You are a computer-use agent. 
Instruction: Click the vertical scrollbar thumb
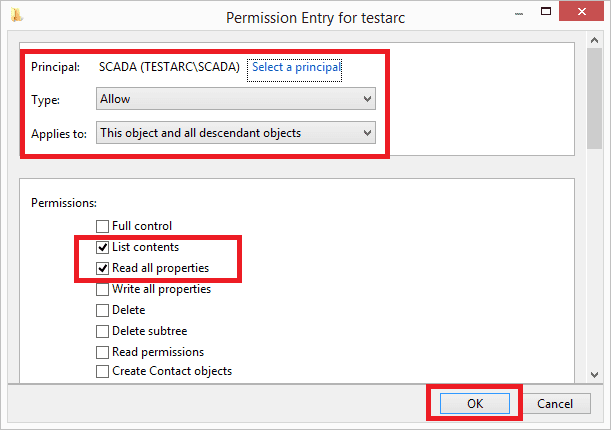(x=592, y=100)
